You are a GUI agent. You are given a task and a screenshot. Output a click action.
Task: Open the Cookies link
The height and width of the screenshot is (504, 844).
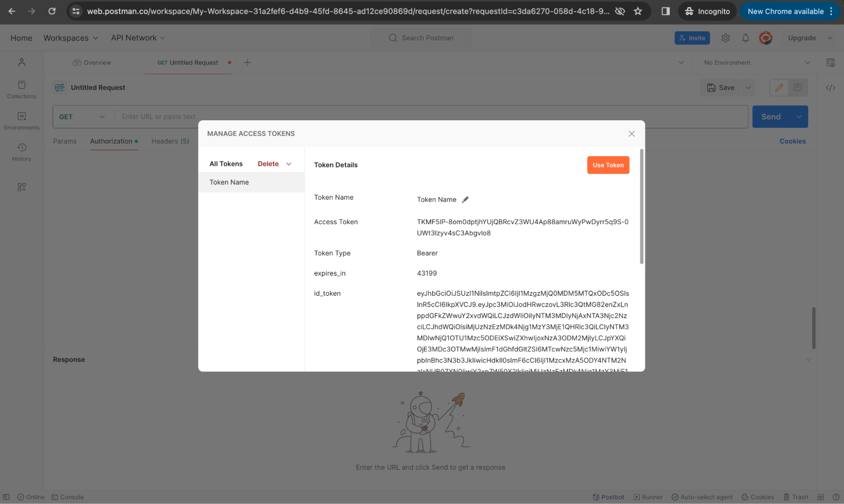[792, 141]
